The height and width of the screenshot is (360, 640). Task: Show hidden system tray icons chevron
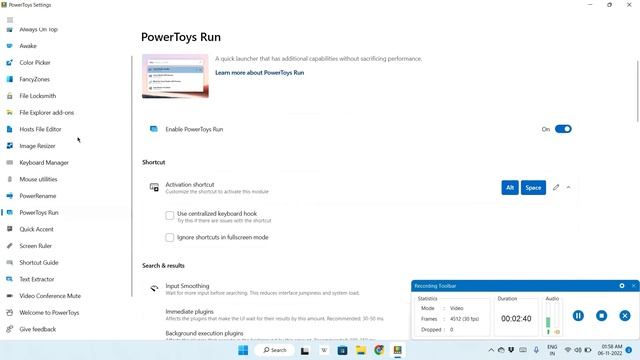pos(491,350)
